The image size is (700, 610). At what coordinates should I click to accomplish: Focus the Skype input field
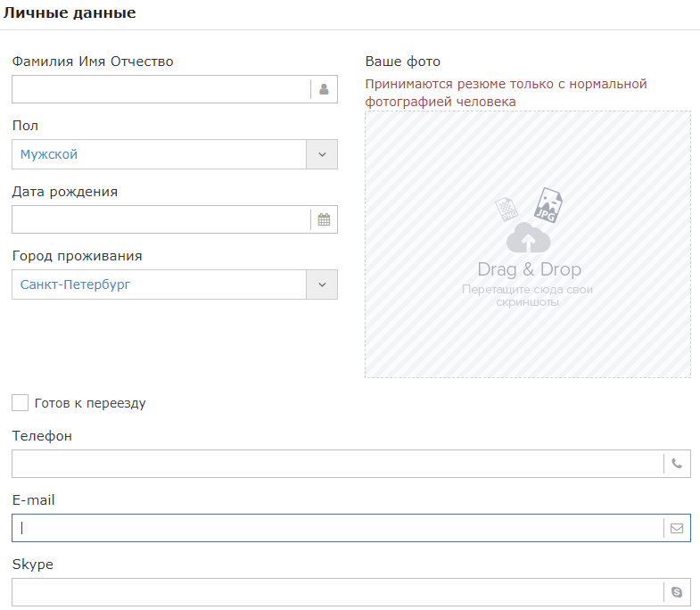pyautogui.click(x=337, y=592)
